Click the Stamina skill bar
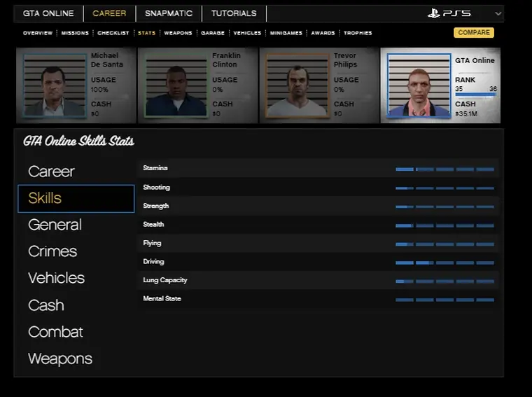 [x=444, y=169]
